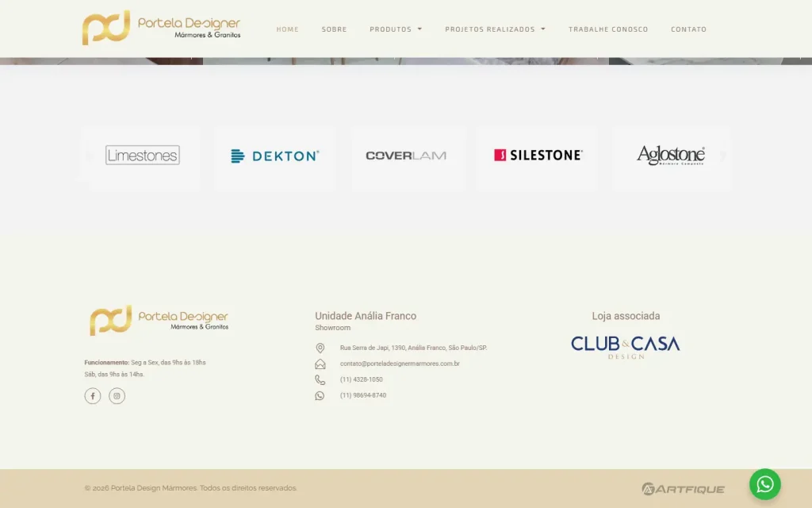Email contato@porteladesignermarmores.com.br
This screenshot has width=812, height=508.
pyautogui.click(x=400, y=364)
